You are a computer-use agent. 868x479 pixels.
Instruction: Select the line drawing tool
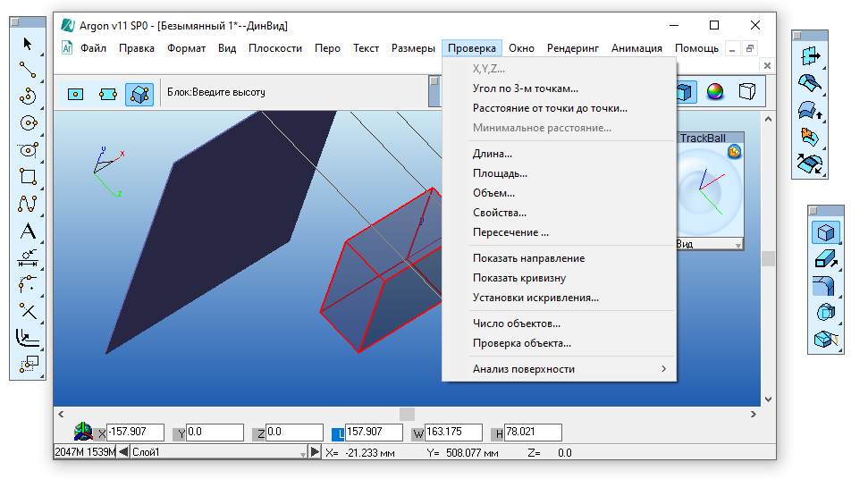click(x=27, y=70)
